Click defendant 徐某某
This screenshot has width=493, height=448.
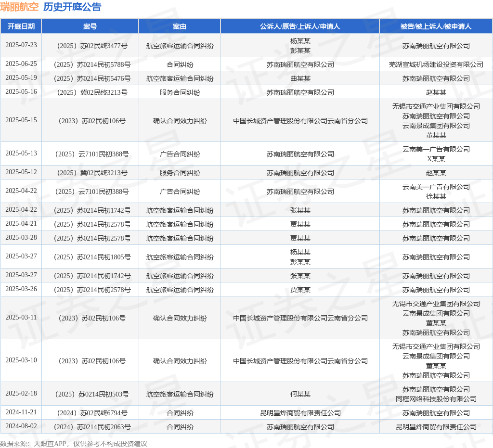pyautogui.click(x=436, y=196)
